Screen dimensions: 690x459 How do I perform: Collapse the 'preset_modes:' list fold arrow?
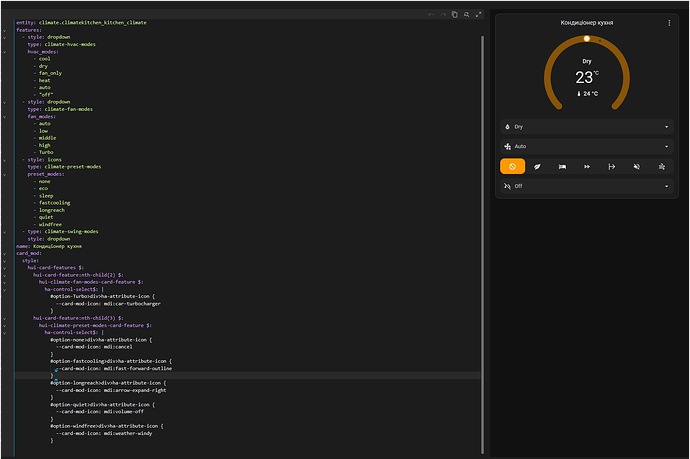[4, 175]
